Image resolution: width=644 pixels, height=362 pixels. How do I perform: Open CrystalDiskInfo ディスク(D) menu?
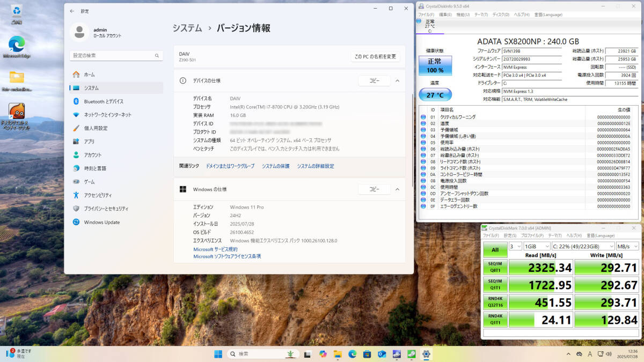click(500, 14)
